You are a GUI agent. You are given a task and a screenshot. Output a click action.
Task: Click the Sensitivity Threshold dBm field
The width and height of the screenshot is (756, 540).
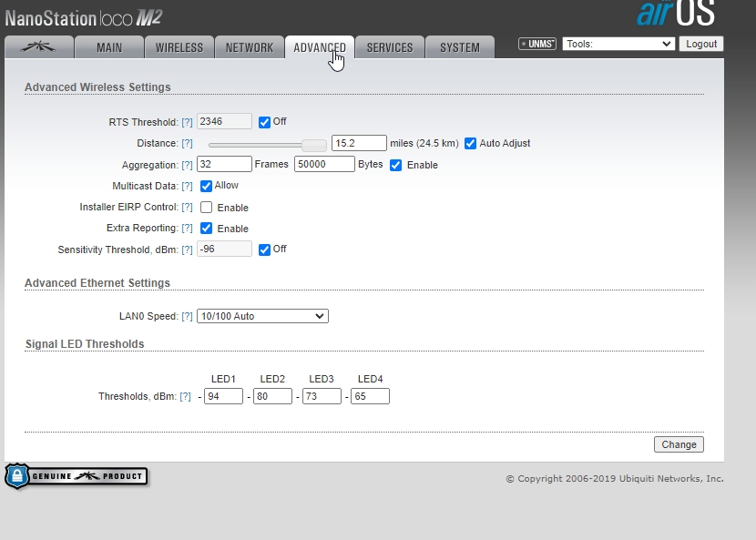click(x=224, y=249)
